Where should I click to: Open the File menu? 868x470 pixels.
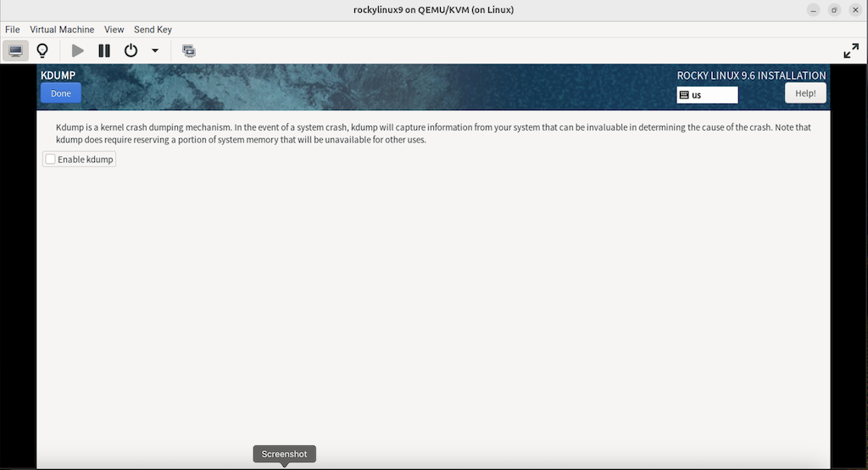(12, 30)
